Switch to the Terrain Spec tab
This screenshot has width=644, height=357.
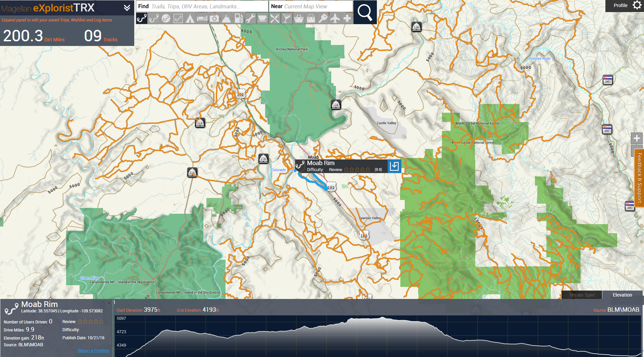point(582,295)
